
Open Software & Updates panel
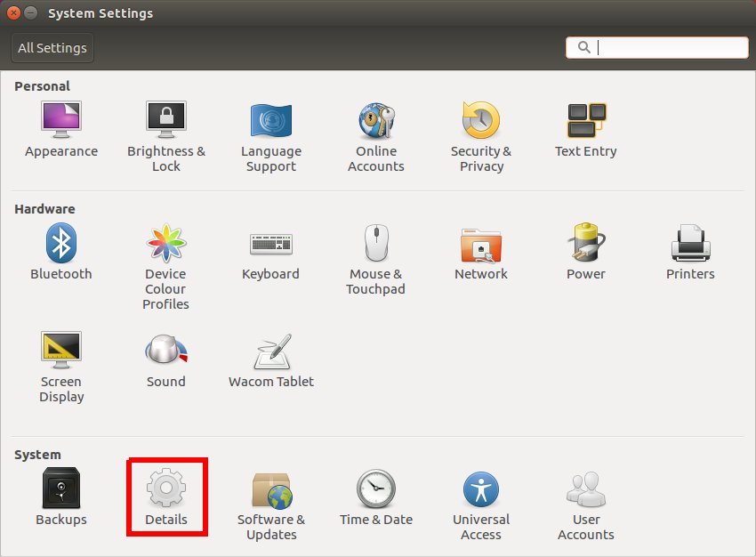[271, 506]
